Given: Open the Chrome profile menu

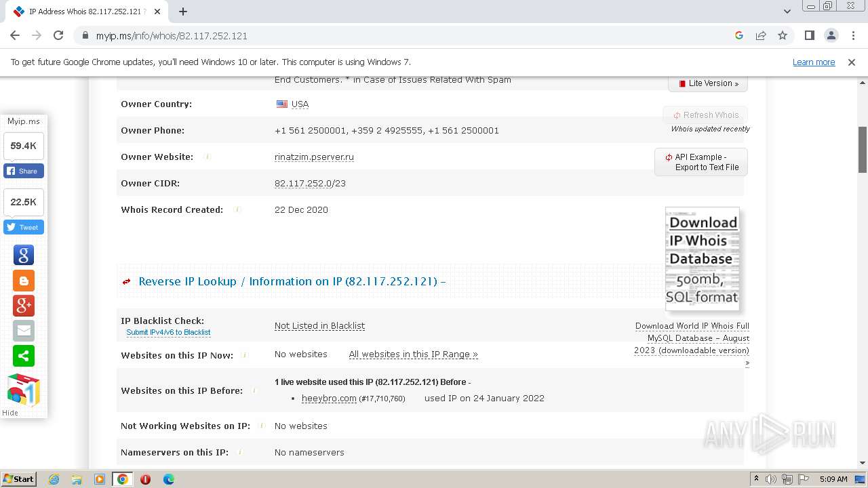Looking at the screenshot, I should pyautogui.click(x=831, y=36).
